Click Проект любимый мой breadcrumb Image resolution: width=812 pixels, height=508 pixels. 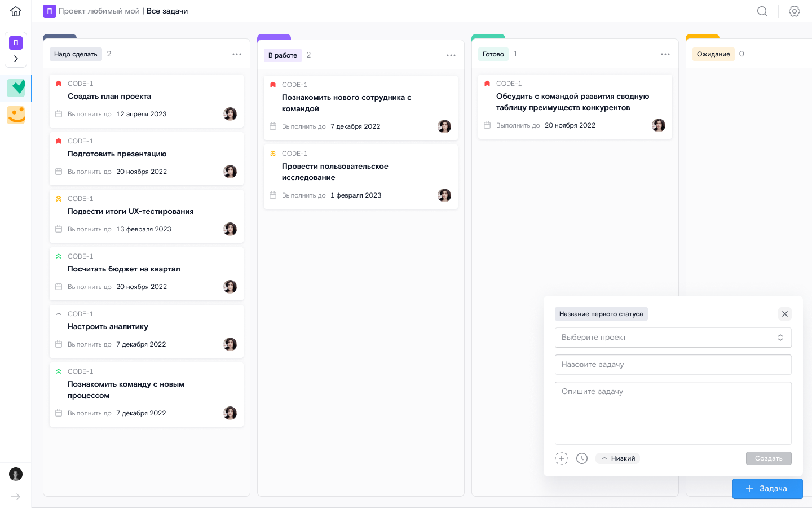tap(99, 11)
